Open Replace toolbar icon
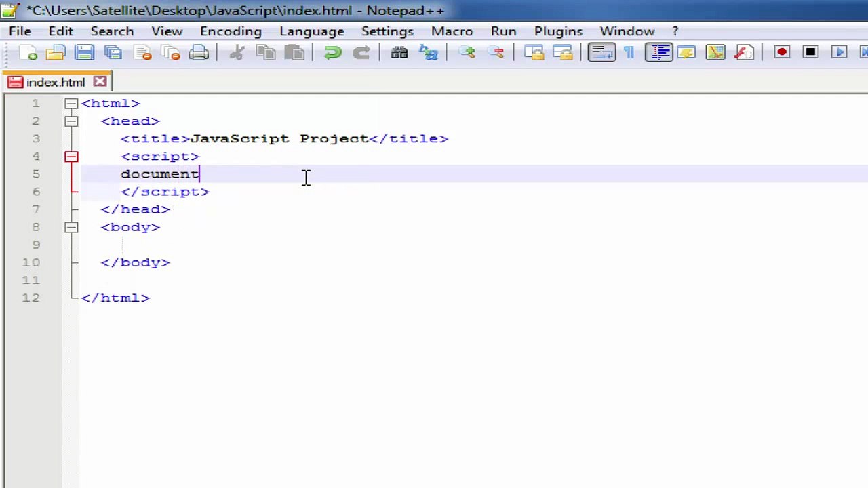 point(429,53)
